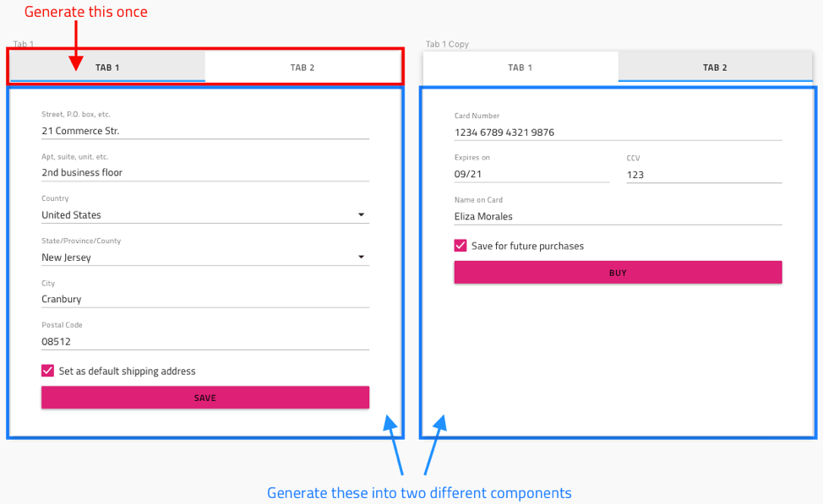823x504 pixels.
Task: Open the Country dropdown
Action: coord(204,214)
